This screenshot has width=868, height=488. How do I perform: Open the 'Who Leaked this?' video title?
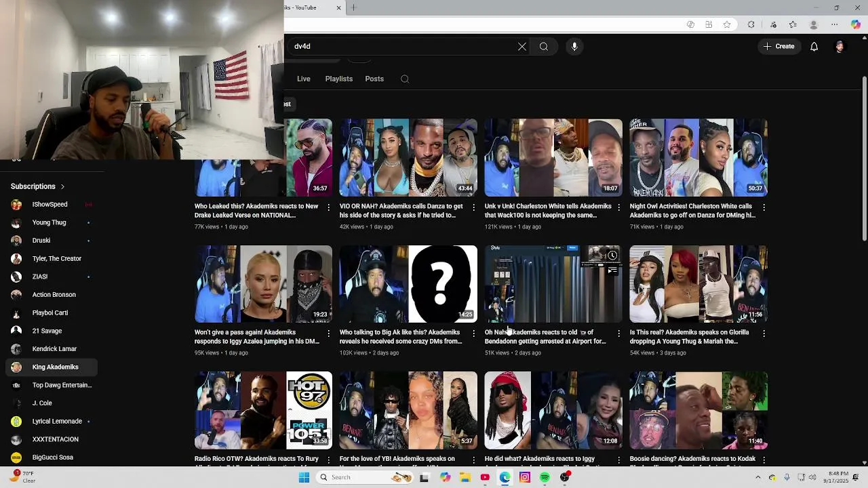click(x=256, y=211)
